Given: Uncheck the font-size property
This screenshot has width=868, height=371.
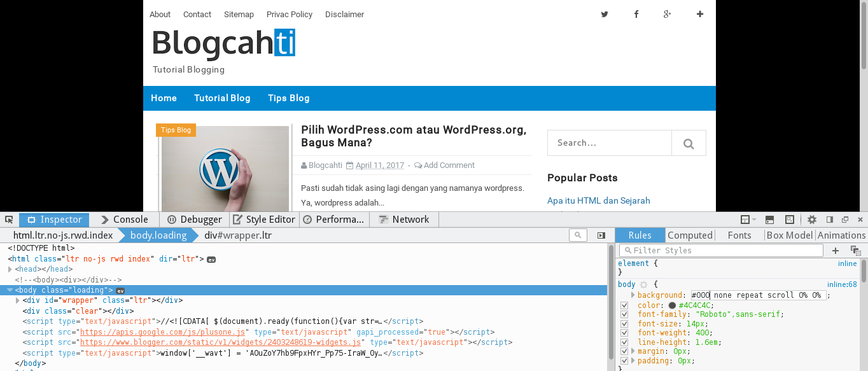Looking at the screenshot, I should pyautogui.click(x=624, y=323).
